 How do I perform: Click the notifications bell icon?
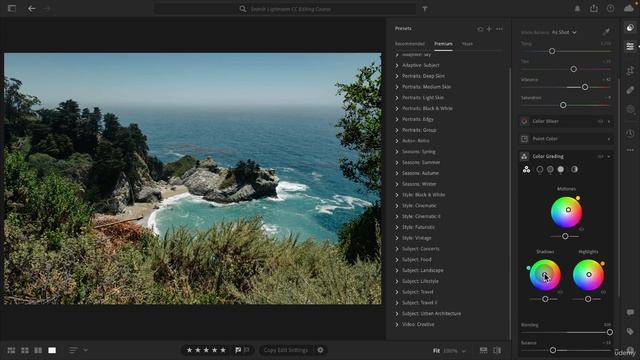[x=577, y=9]
